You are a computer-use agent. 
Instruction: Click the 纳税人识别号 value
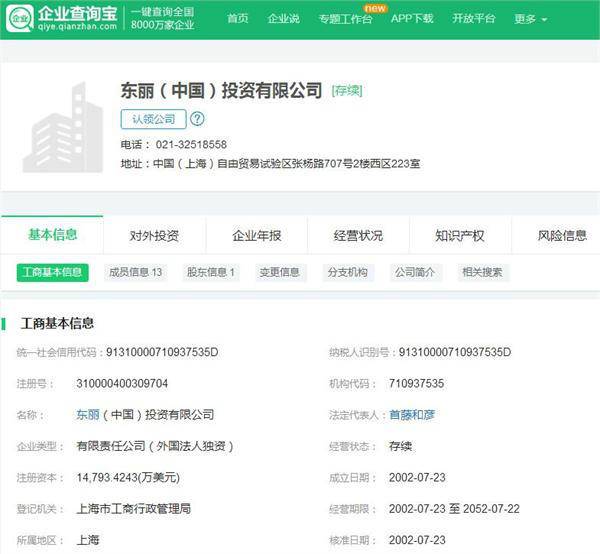(x=455, y=352)
